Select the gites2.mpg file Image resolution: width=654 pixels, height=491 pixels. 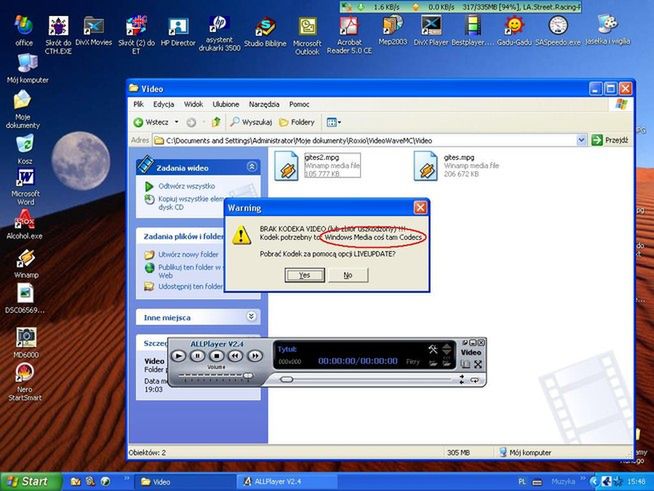[x=317, y=166]
